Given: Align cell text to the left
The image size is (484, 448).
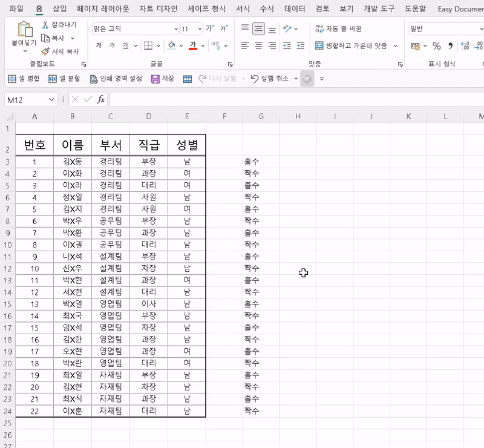Looking at the screenshot, I should pyautogui.click(x=245, y=46).
